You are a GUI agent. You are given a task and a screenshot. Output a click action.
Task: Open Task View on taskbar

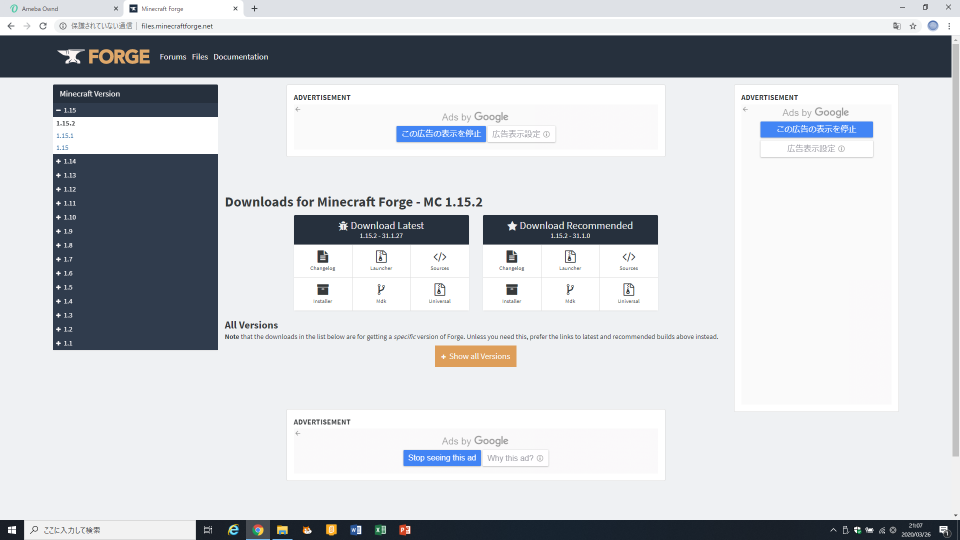pos(208,530)
